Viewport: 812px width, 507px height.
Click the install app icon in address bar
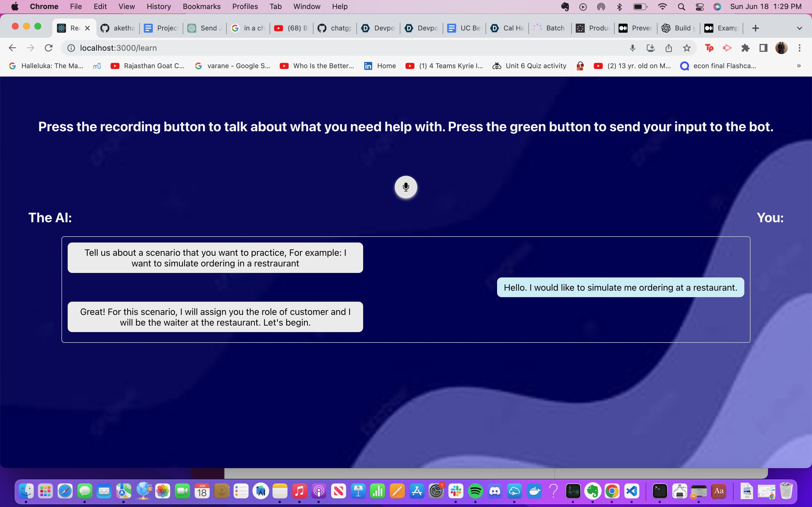tap(650, 48)
